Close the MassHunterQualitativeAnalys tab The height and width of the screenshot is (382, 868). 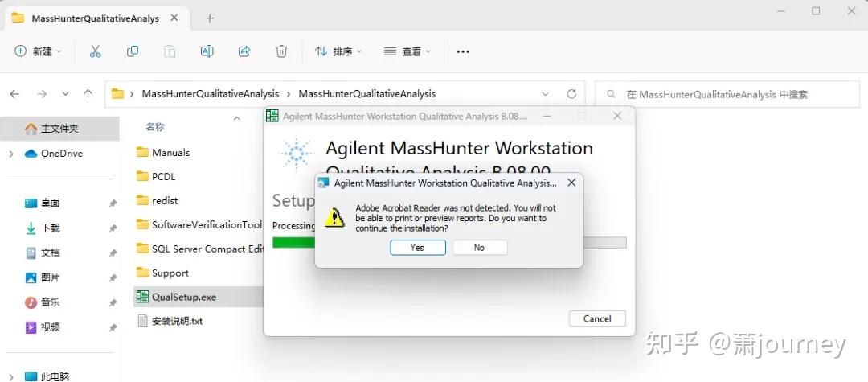point(174,18)
